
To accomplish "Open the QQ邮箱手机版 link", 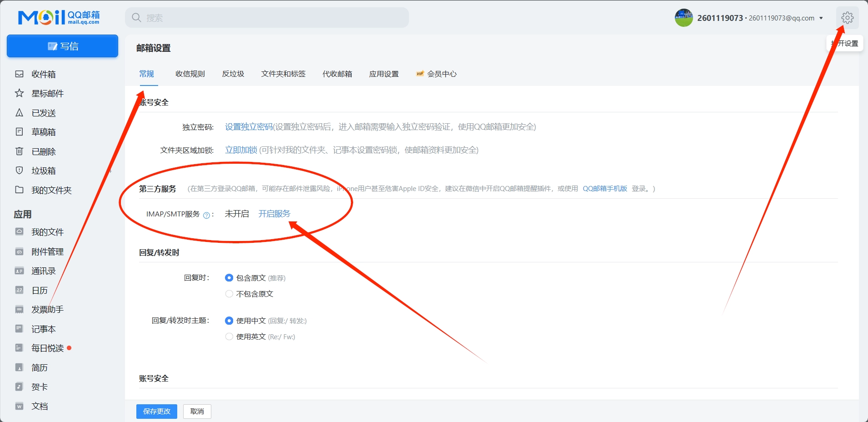I will [605, 188].
